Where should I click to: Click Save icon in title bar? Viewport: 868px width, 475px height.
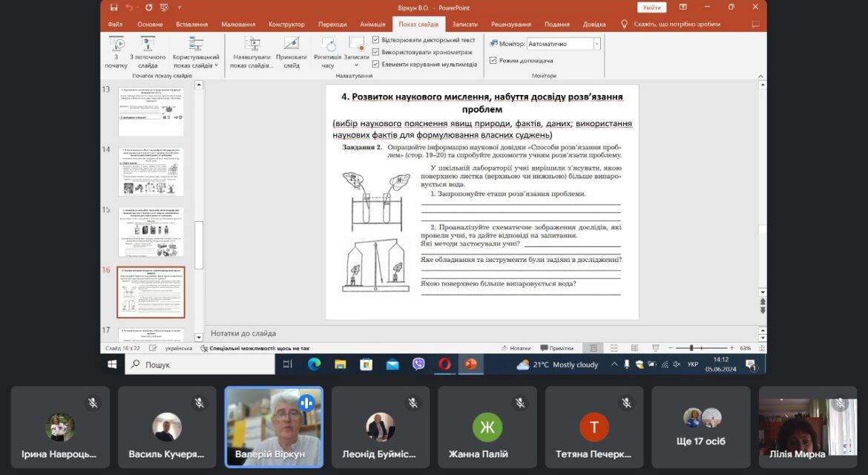[114, 7]
